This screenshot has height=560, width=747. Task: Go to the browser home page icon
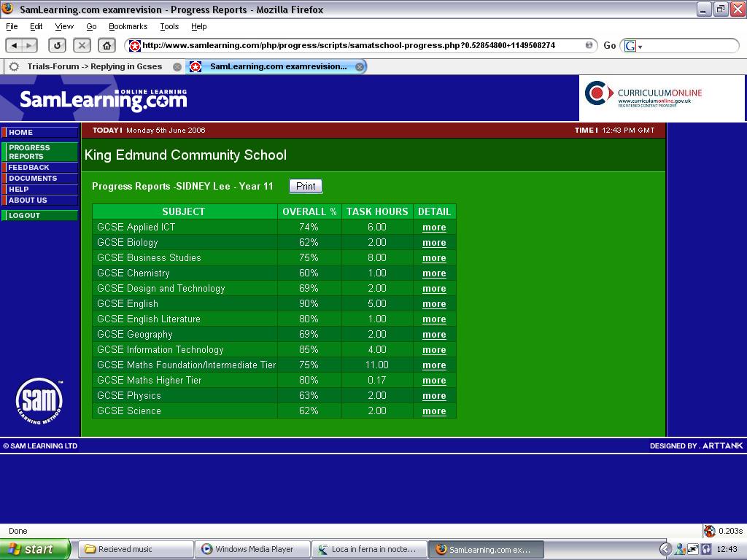click(107, 46)
